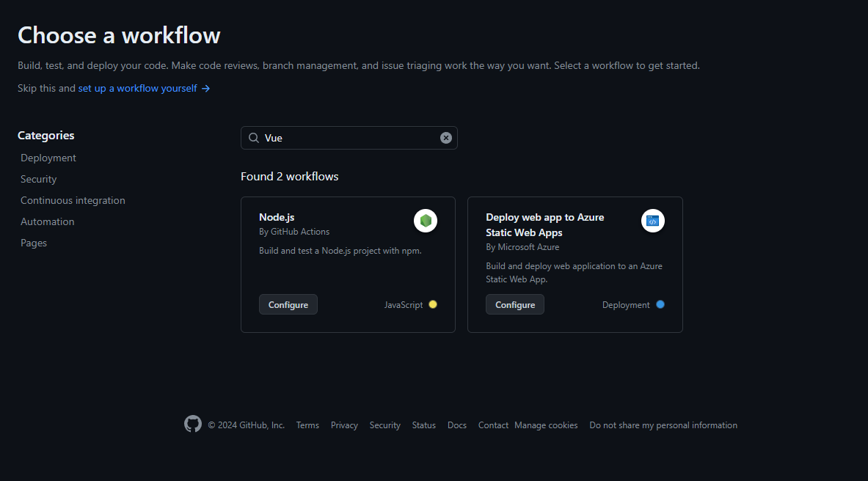This screenshot has height=481, width=868.
Task: Click 'Do not share my personal information'
Action: pyautogui.click(x=663, y=425)
